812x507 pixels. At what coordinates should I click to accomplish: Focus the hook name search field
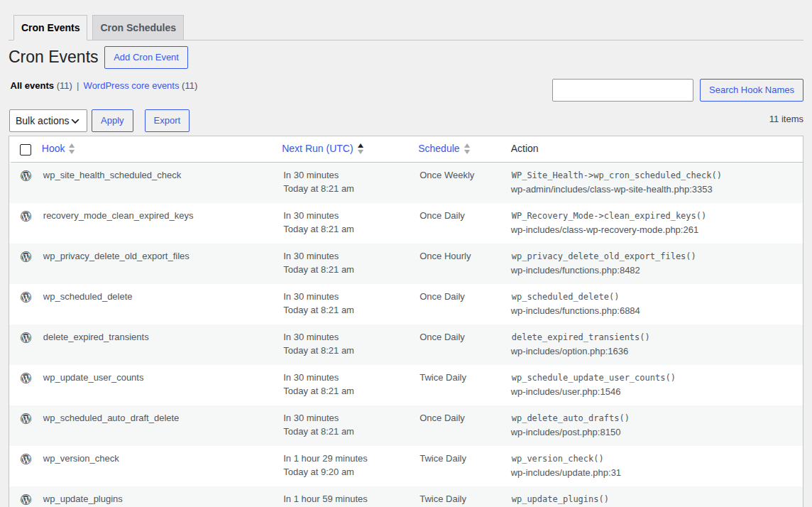pos(622,90)
